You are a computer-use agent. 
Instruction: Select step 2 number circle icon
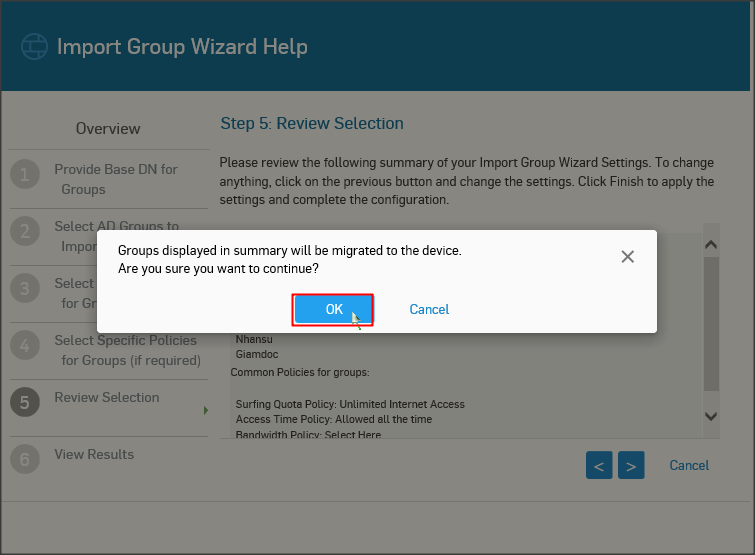click(24, 232)
